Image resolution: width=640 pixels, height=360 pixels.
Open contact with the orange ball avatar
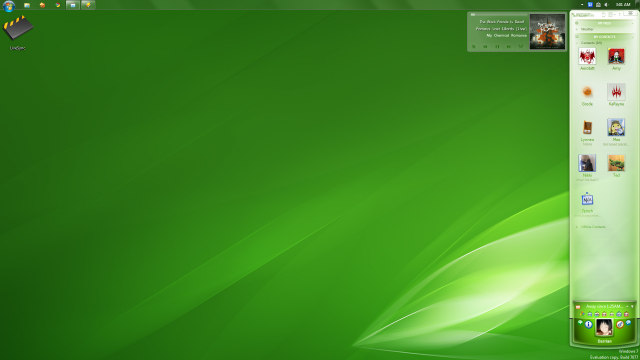click(x=587, y=92)
